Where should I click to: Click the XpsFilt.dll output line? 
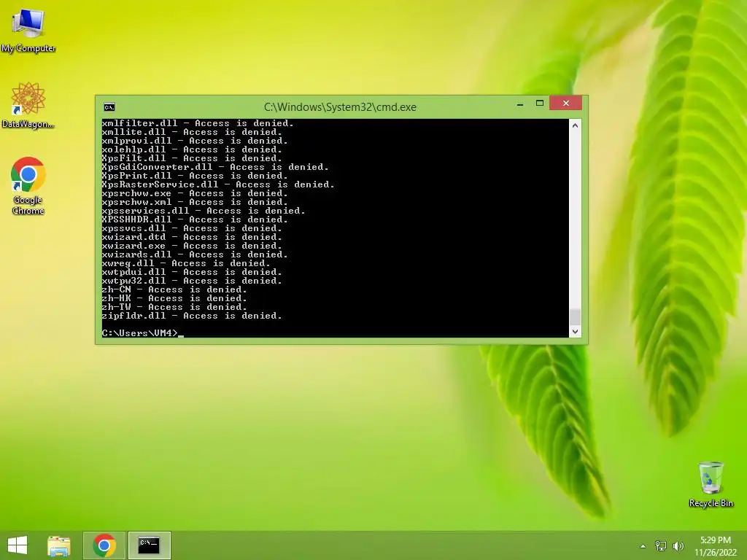click(x=192, y=158)
